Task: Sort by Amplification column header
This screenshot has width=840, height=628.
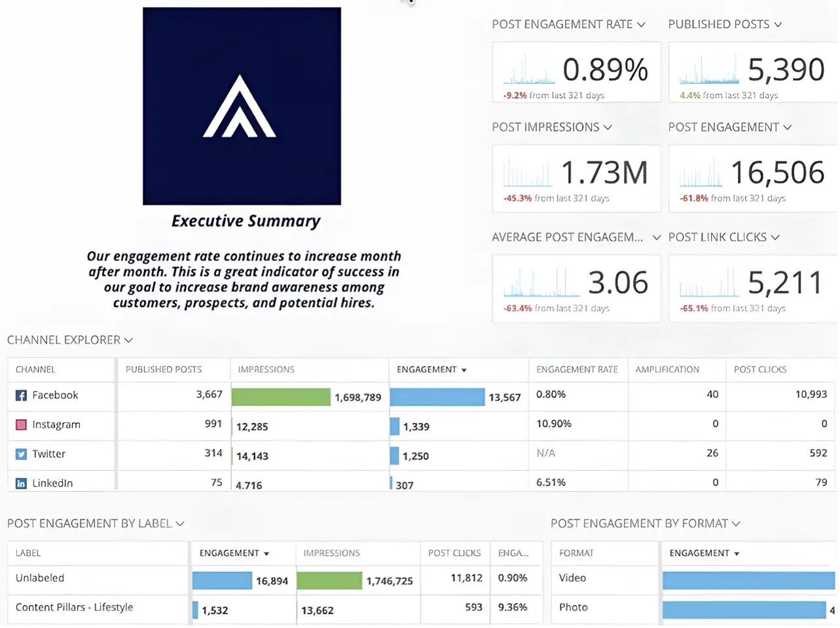Action: click(x=668, y=370)
